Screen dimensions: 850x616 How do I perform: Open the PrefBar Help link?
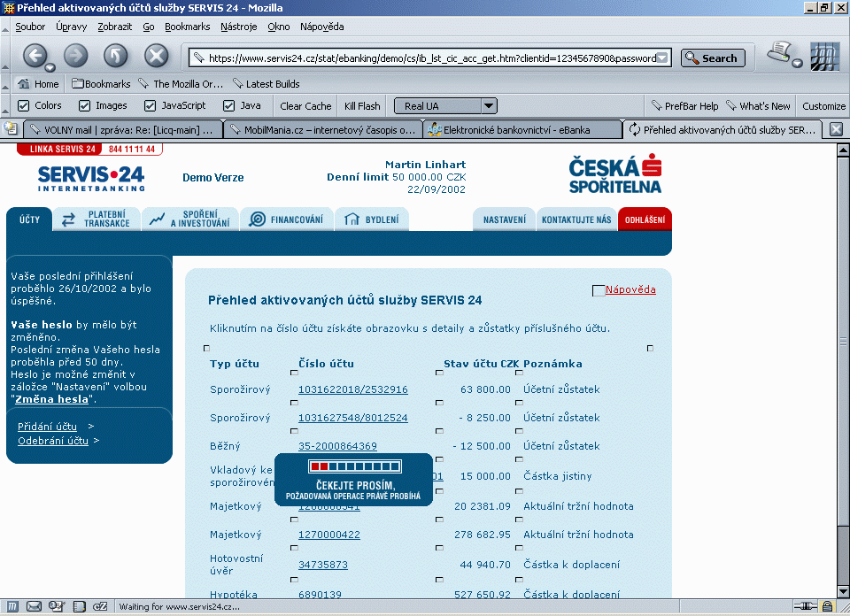(x=685, y=106)
